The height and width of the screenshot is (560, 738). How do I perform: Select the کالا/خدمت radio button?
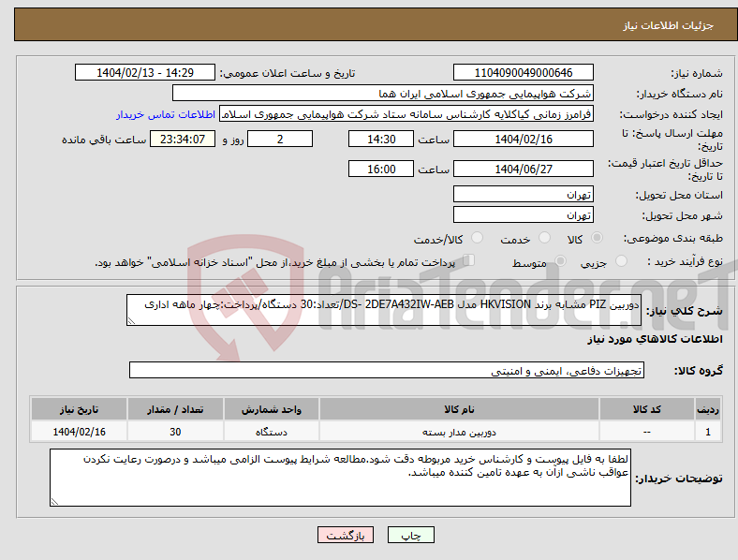pos(478,238)
